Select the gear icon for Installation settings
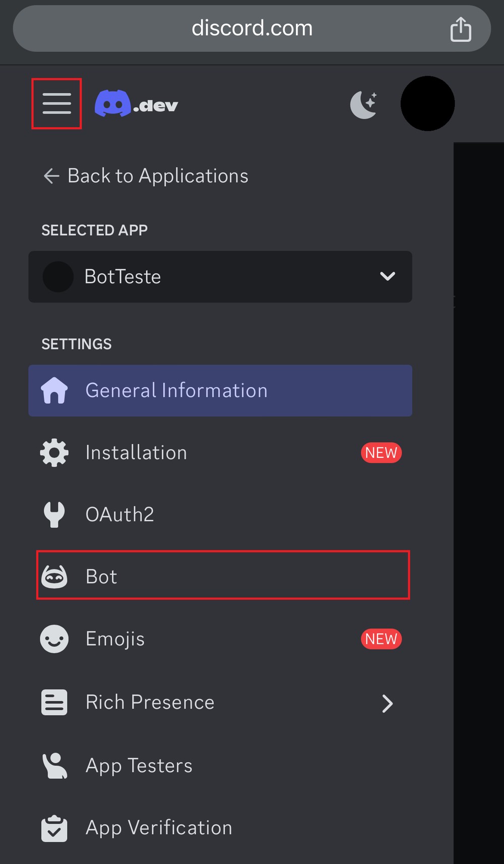Screen dimensions: 504x864 click(54, 452)
